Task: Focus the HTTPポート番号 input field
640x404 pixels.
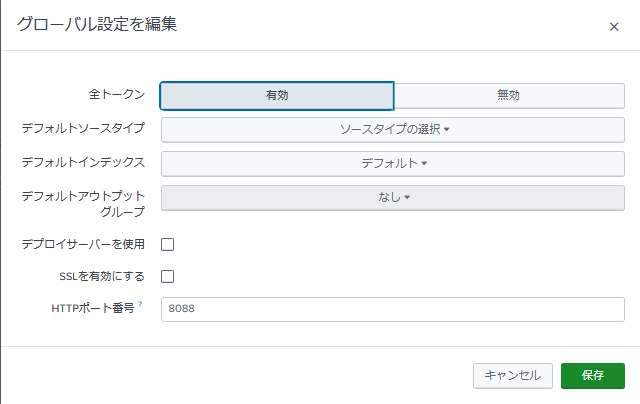Action: click(393, 309)
